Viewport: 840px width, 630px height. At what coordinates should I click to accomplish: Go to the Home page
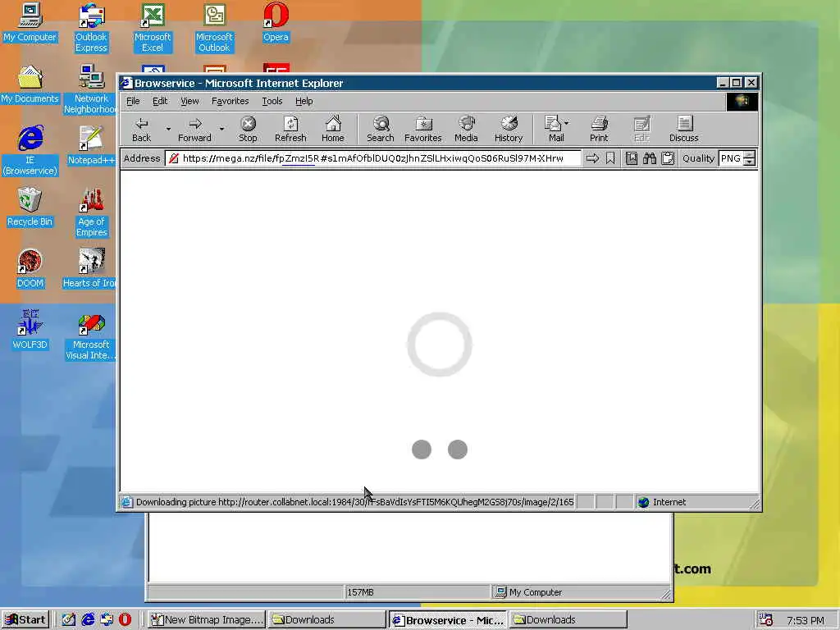pyautogui.click(x=333, y=129)
